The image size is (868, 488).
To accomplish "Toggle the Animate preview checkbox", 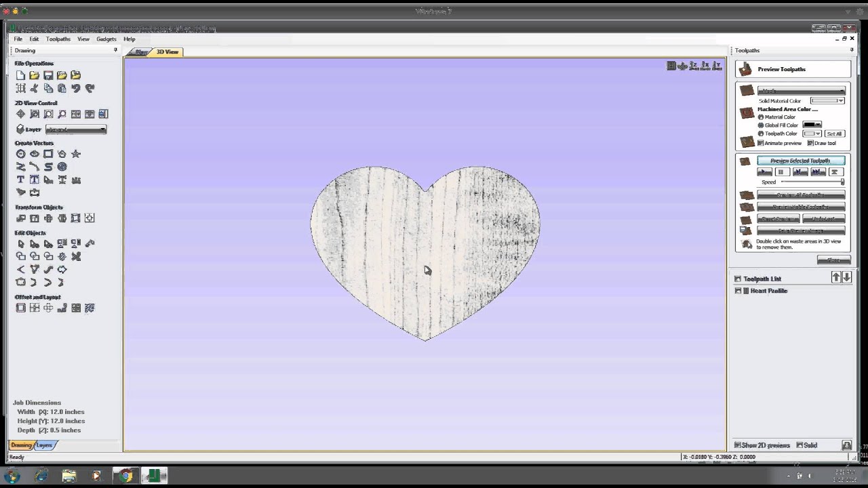I will (x=761, y=143).
